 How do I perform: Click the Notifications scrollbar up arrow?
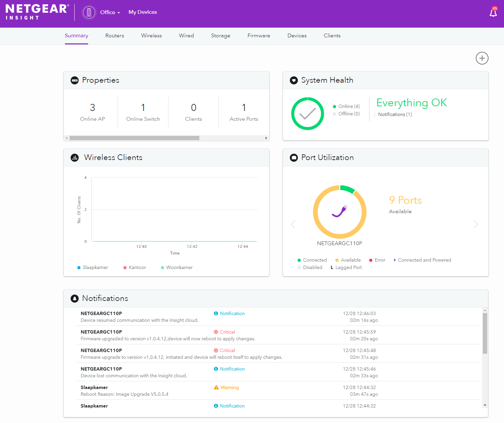485,310
